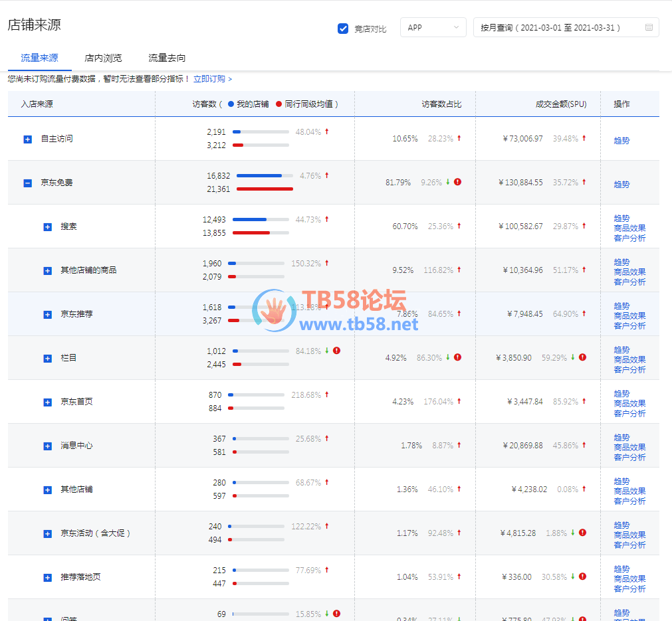Open 商品效果 for 推荐落地页 row
The image size is (672, 621).
click(629, 579)
